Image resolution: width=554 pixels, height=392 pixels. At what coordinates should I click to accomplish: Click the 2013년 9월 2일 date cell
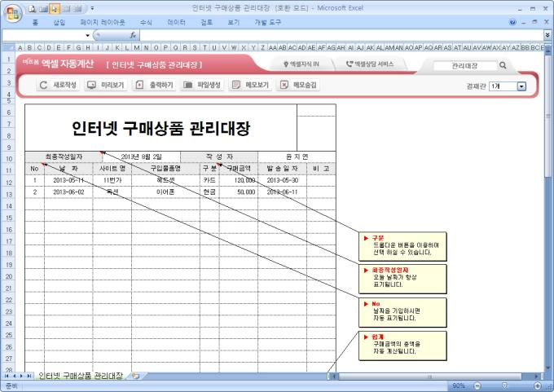pyautogui.click(x=141, y=156)
